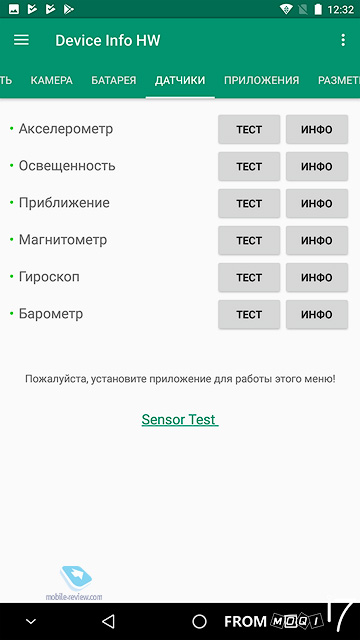Screen dimensions: 360x640
Task: Show ИНФО for Барометр
Action: pos(317,314)
